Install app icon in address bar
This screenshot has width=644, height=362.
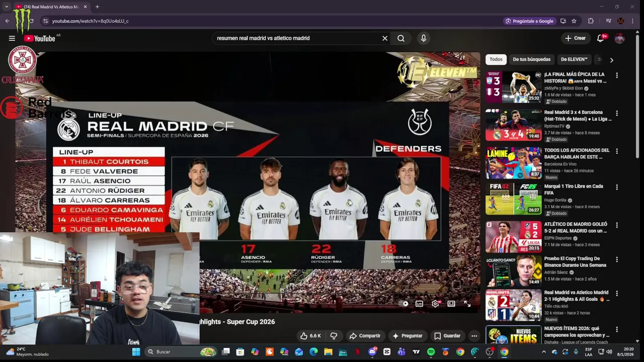coord(563,21)
